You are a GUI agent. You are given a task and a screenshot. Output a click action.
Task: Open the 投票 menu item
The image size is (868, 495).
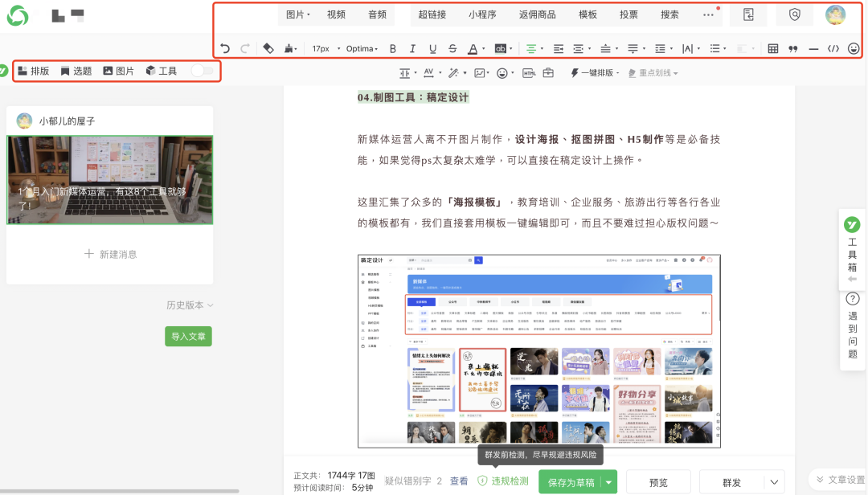tap(628, 15)
